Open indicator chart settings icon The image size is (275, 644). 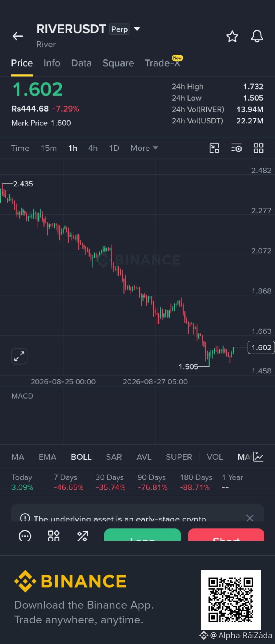click(x=259, y=457)
